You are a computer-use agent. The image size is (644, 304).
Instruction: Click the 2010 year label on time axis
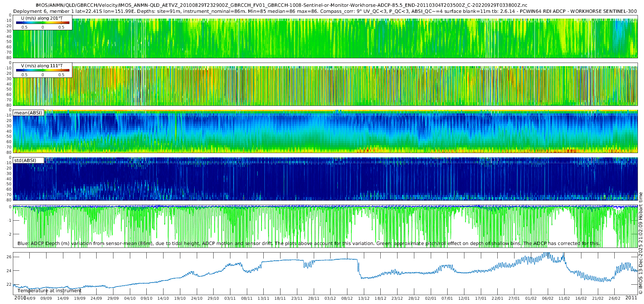pyautogui.click(x=20, y=298)
